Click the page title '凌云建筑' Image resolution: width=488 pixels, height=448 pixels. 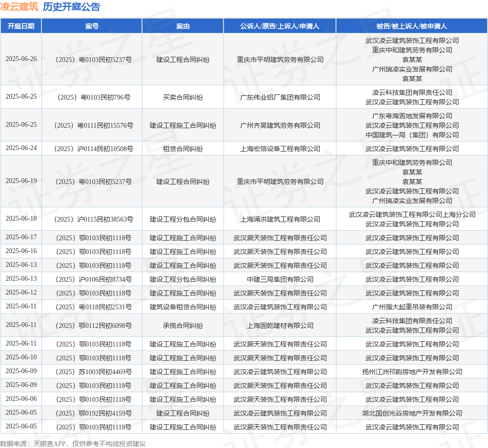19,7
